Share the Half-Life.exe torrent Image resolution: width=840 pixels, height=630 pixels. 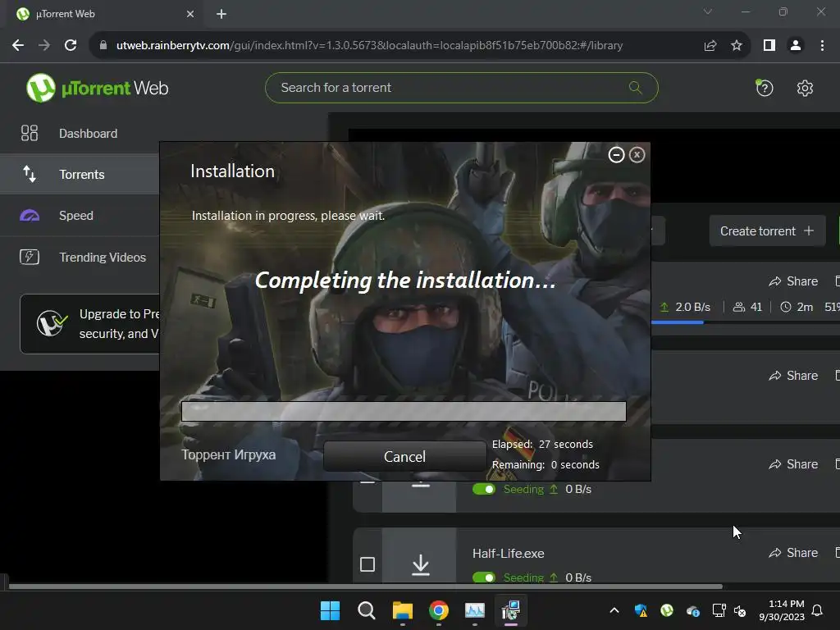coord(793,552)
